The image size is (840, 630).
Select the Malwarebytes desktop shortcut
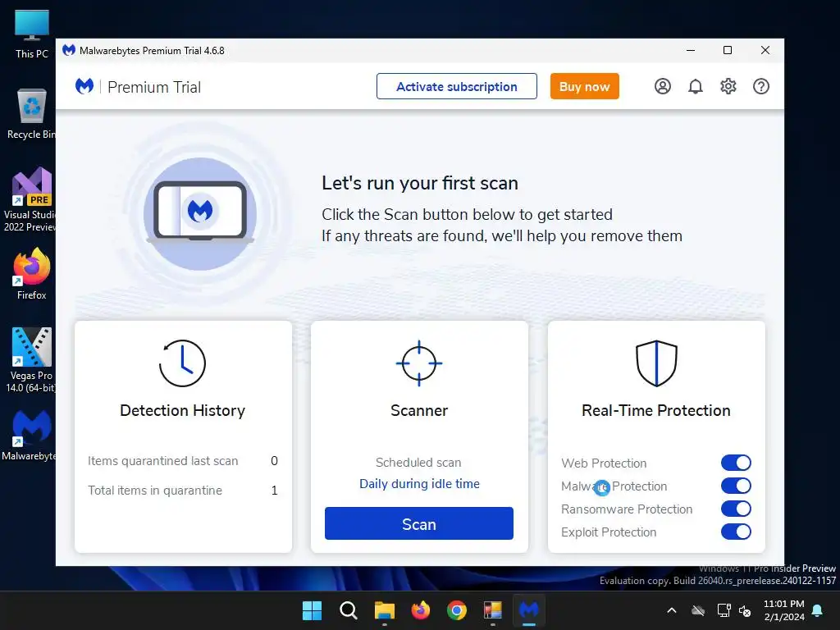click(x=30, y=436)
